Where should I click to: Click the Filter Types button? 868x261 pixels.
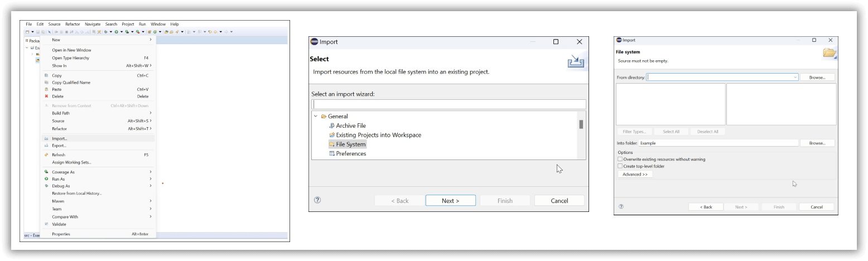(x=634, y=132)
